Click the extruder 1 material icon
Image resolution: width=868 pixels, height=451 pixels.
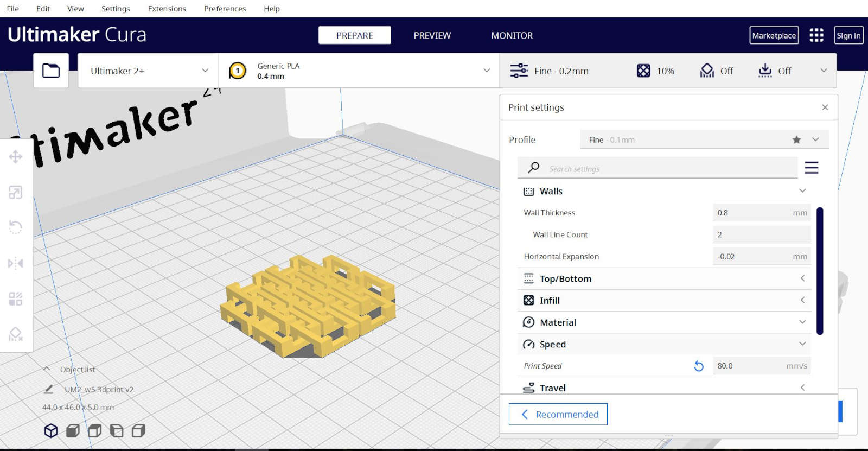tap(238, 71)
